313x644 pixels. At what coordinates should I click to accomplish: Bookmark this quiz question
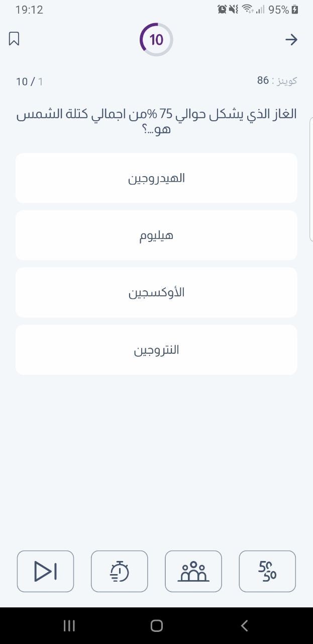click(x=14, y=39)
